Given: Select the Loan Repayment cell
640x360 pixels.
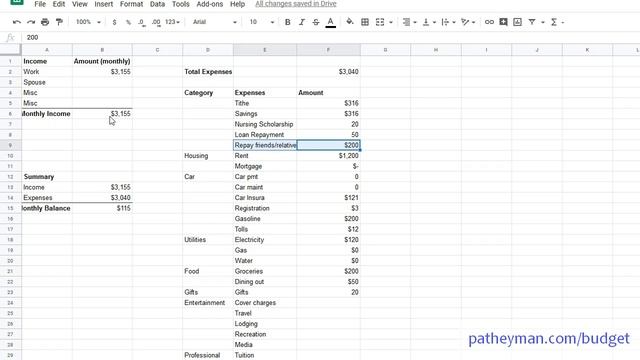Looking at the screenshot, I should [265, 135].
